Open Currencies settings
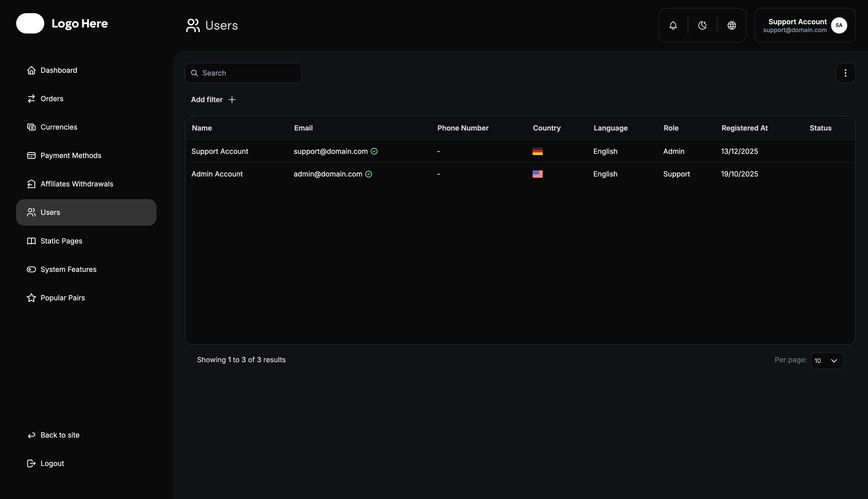The width and height of the screenshot is (868, 499). coord(59,127)
